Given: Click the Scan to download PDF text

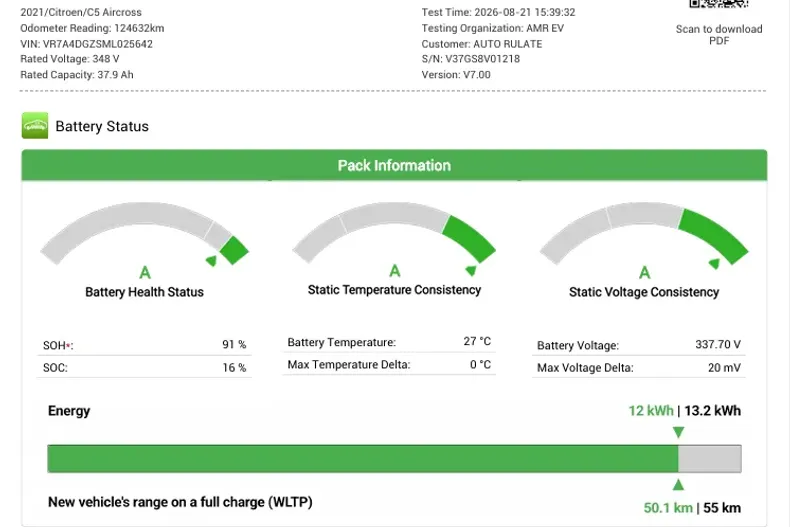Looking at the screenshot, I should coord(719,35).
